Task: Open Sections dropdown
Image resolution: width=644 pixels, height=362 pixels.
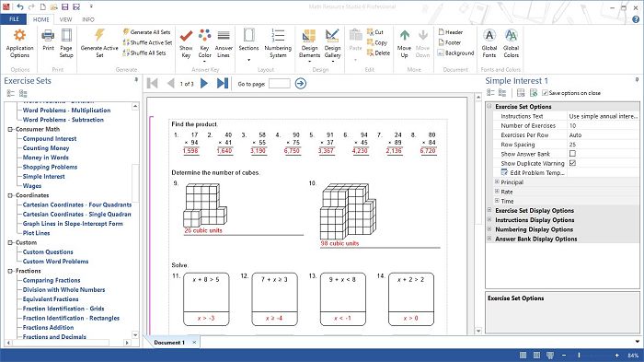Action: [249, 44]
